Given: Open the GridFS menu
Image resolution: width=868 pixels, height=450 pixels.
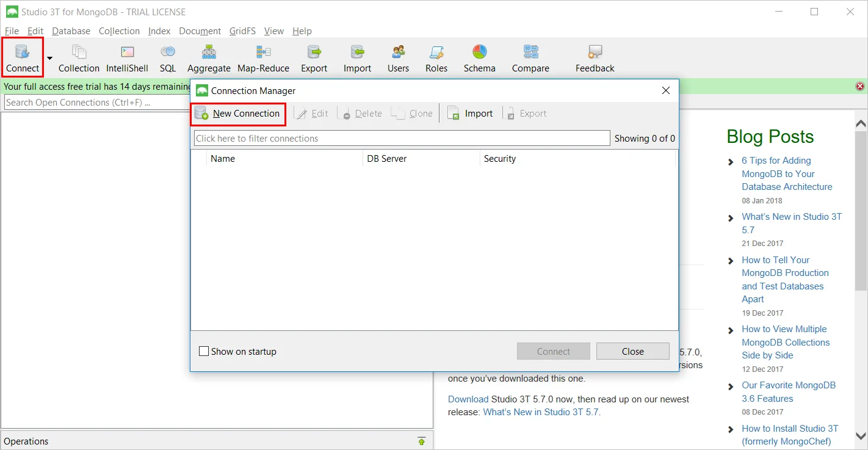Looking at the screenshot, I should click(x=242, y=31).
